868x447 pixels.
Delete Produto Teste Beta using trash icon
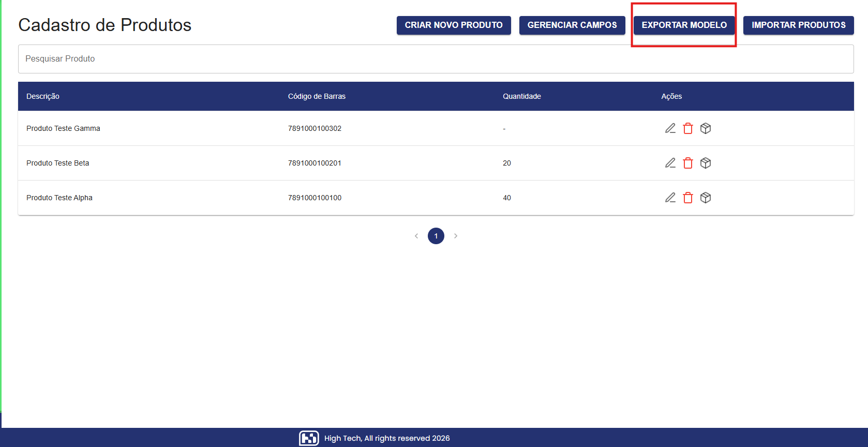coord(688,163)
